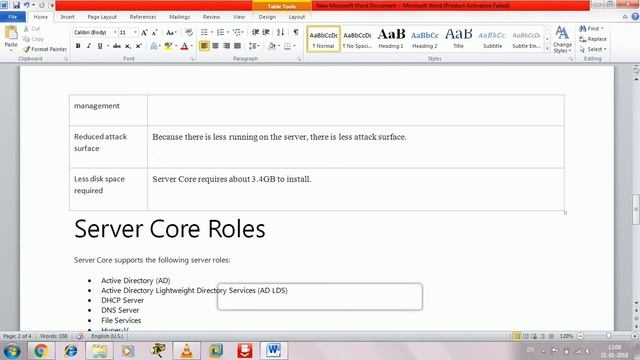Open the line spacing dropdown

pos(254,46)
